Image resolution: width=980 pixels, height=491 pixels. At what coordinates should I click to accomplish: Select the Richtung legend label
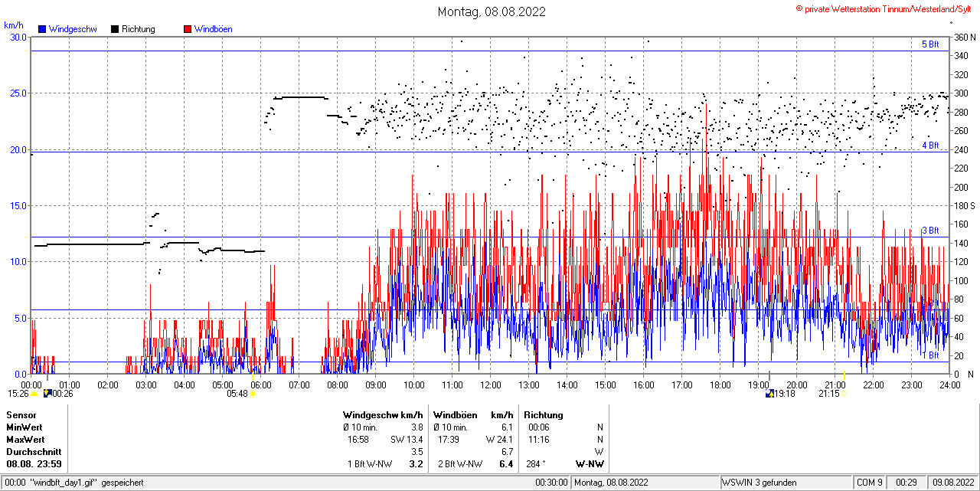[139, 29]
